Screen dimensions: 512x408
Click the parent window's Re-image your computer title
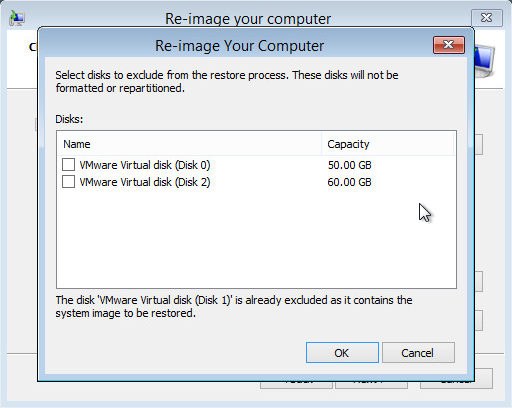248,19
